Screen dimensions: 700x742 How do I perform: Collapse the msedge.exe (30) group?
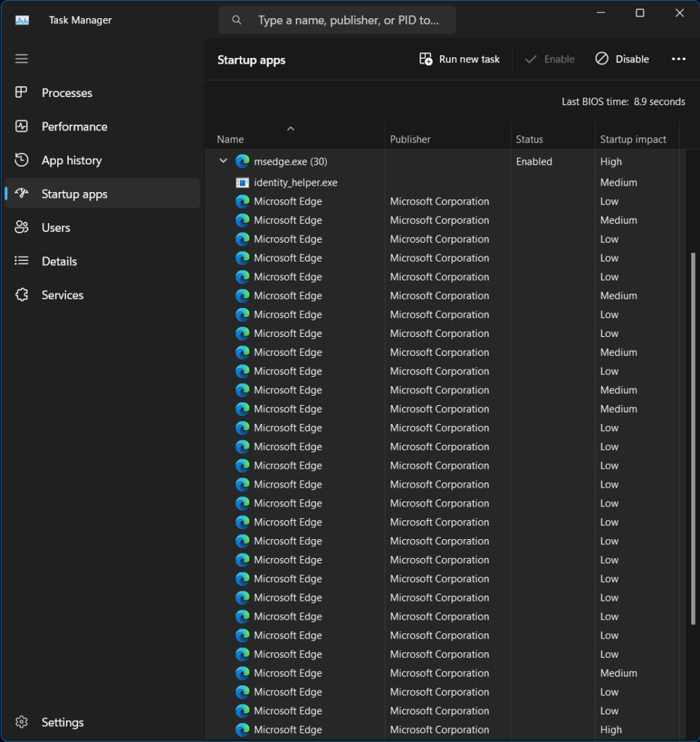(223, 162)
